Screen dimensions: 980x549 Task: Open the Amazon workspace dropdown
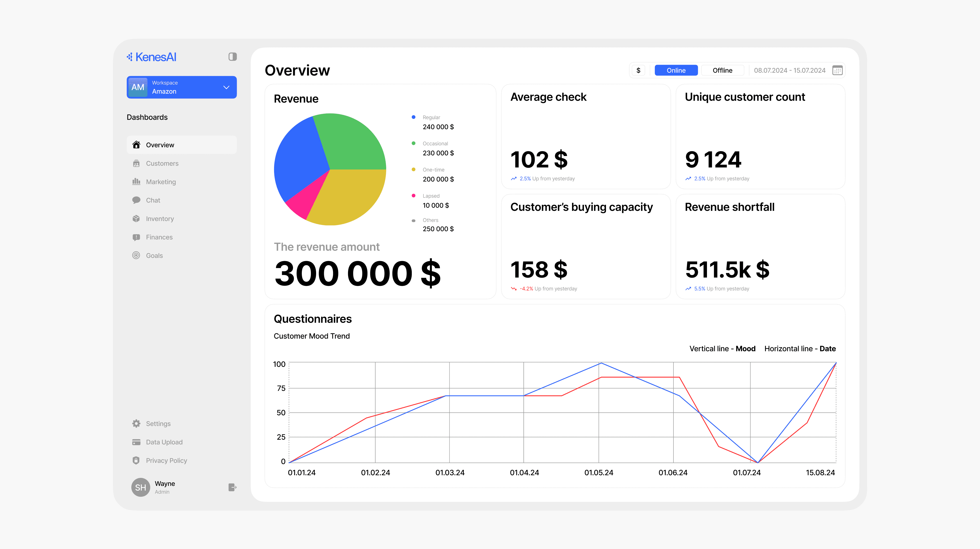point(181,87)
